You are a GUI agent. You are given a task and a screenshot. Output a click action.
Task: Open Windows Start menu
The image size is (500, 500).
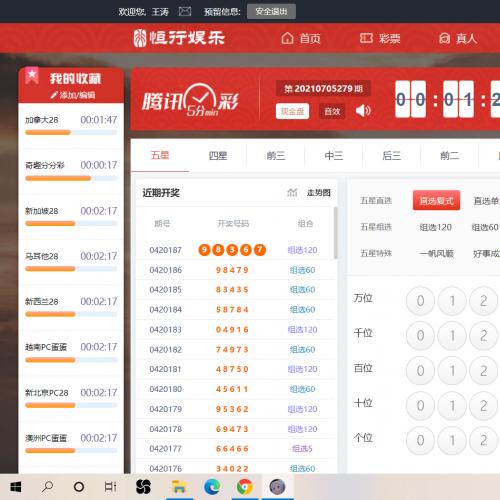[16, 487]
